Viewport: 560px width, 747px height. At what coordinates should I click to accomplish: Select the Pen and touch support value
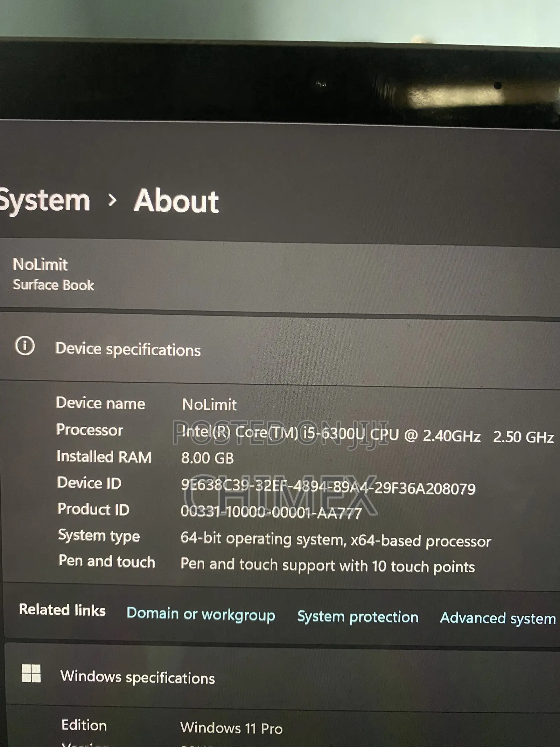coord(328,565)
